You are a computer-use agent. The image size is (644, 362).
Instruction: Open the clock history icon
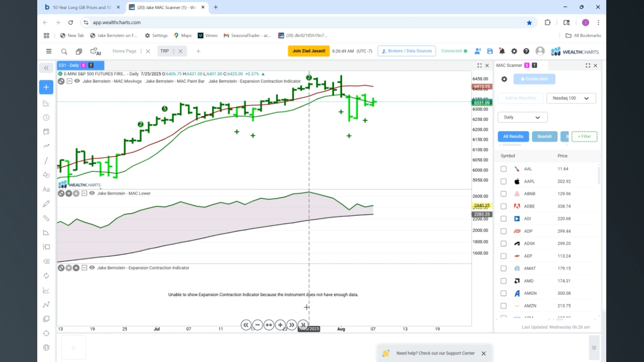pos(46,117)
